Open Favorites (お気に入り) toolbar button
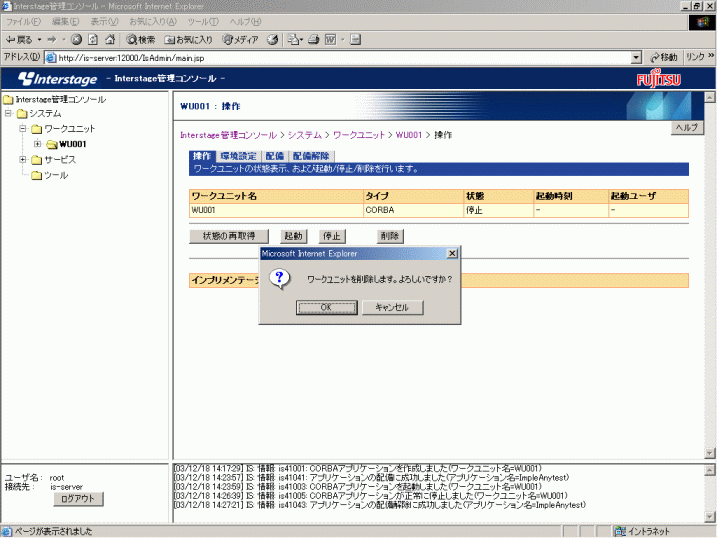Image resolution: width=717 pixels, height=538 pixels. coord(188,40)
